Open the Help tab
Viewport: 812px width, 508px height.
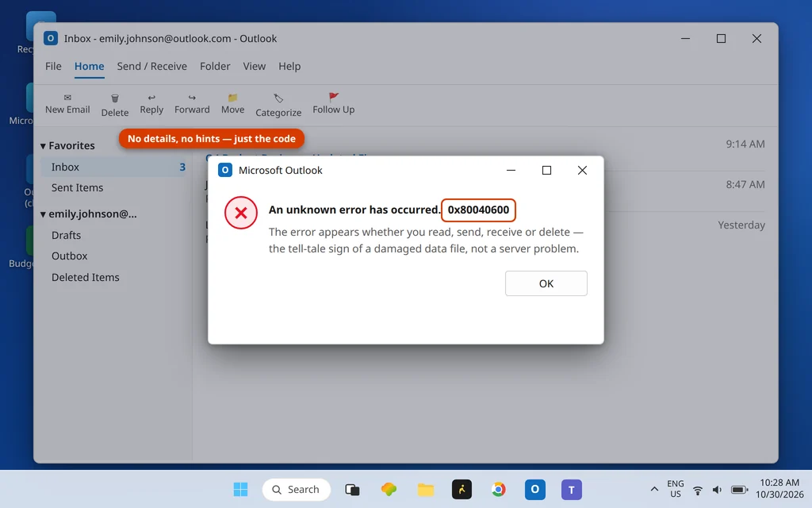tap(289, 67)
